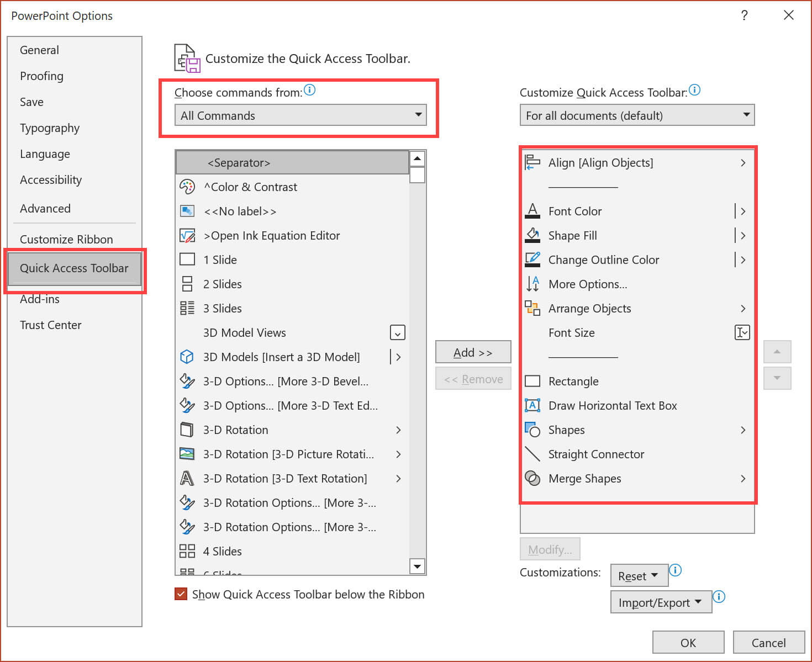The height and width of the screenshot is (662, 812).
Task: Click the 3 Slides layout icon
Action: click(x=187, y=308)
